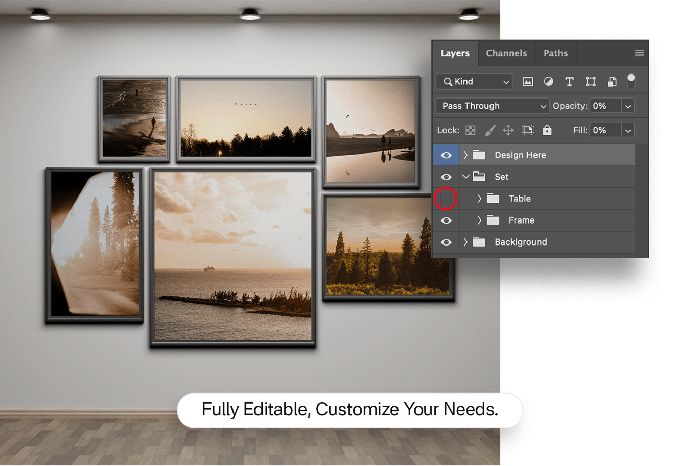Switch to the Layers tab

pyautogui.click(x=455, y=53)
